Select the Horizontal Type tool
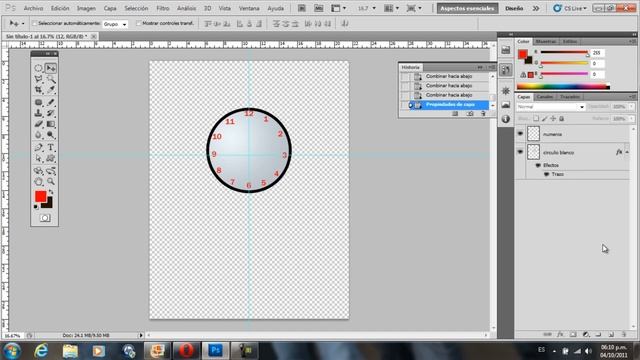Image resolution: width=640 pixels, height=360 pixels. point(51,147)
